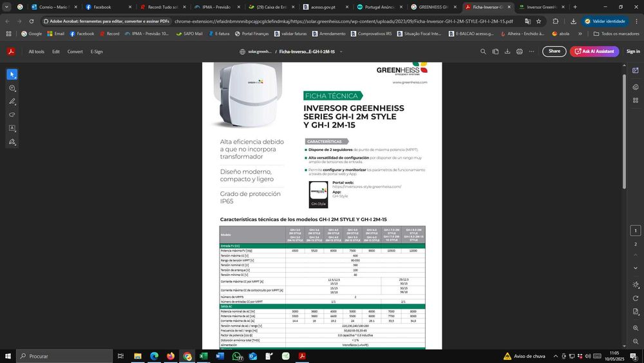Click the vertical document scrollbar thumb

coord(624,132)
